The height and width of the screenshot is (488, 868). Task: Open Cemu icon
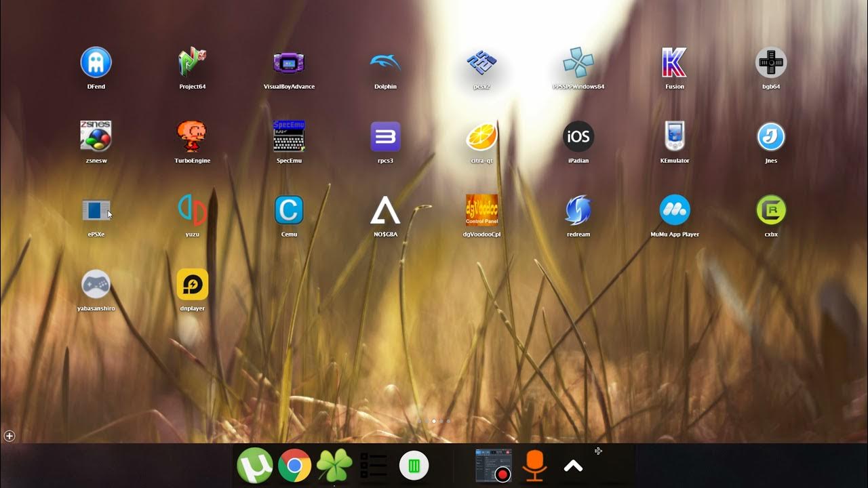click(x=289, y=210)
